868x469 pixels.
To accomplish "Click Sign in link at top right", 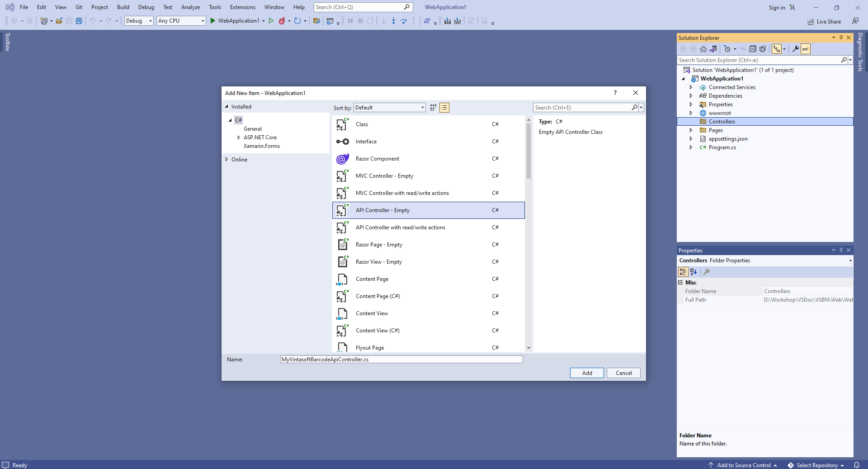I will pos(777,7).
